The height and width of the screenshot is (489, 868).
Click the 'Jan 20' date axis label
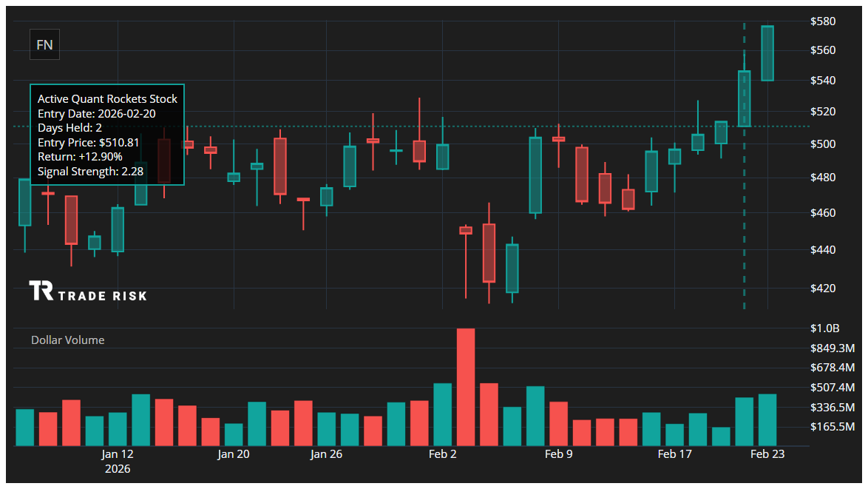234,454
